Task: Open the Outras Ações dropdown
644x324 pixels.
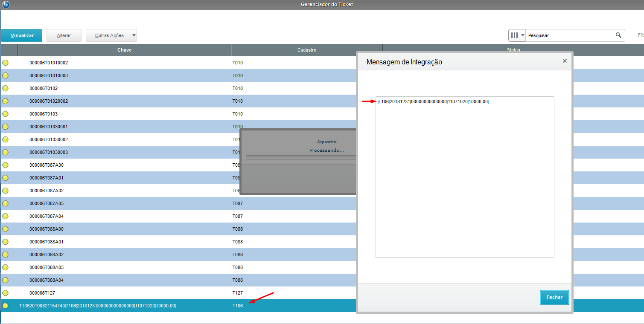Action: coord(111,35)
